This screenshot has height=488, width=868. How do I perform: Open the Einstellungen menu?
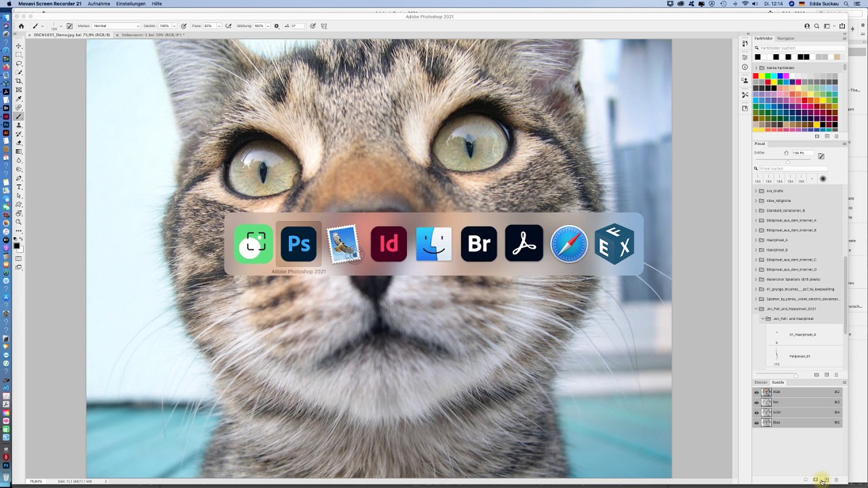[131, 3]
